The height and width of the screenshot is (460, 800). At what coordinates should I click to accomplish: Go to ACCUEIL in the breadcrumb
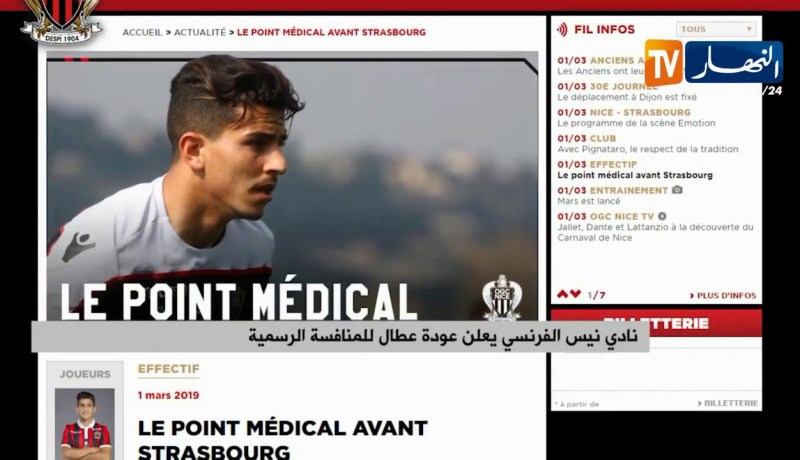(x=142, y=32)
